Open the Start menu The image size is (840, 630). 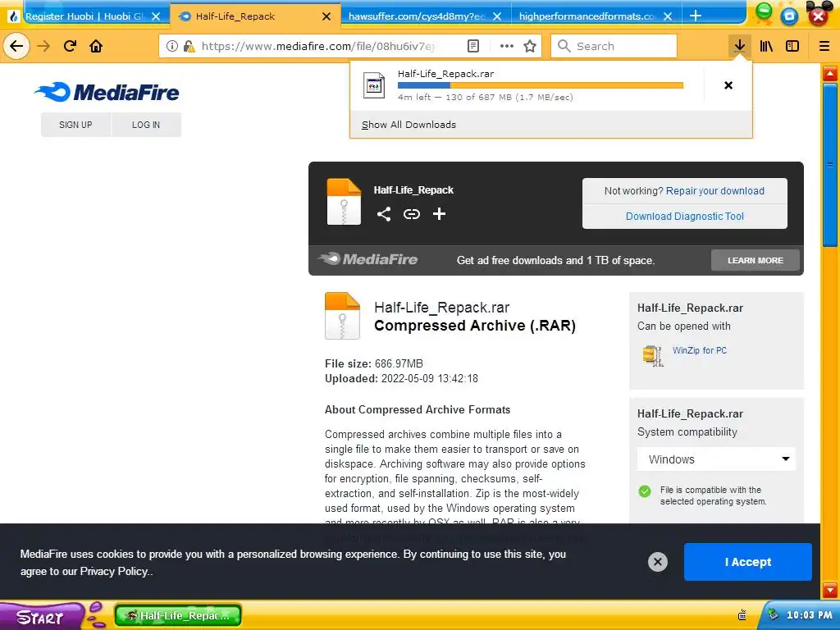pos(42,617)
